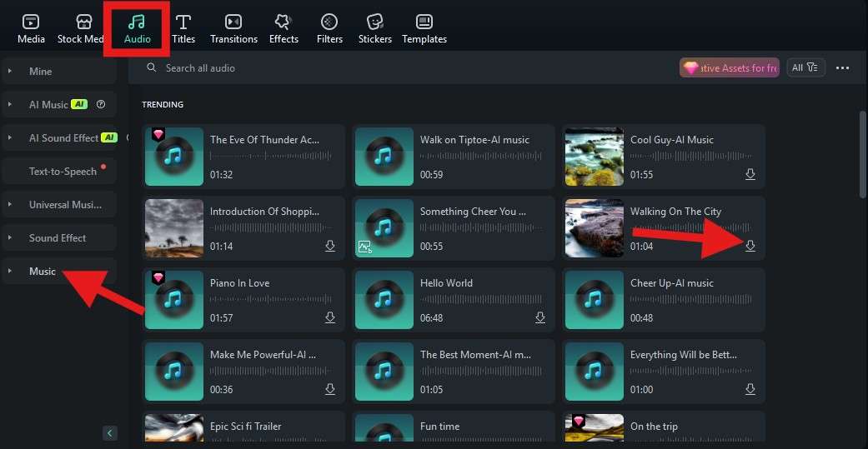Click the help icon beside AI Music
The height and width of the screenshot is (449, 868).
pyautogui.click(x=101, y=104)
